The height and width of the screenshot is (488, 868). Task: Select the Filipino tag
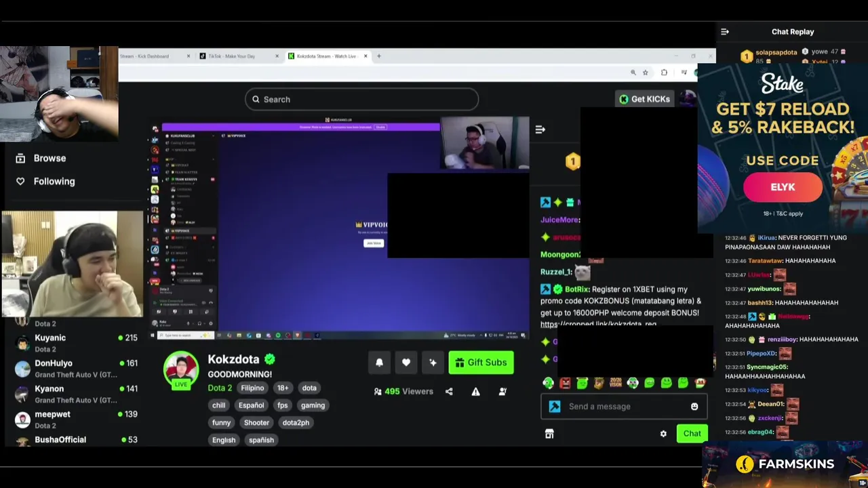(252, 388)
